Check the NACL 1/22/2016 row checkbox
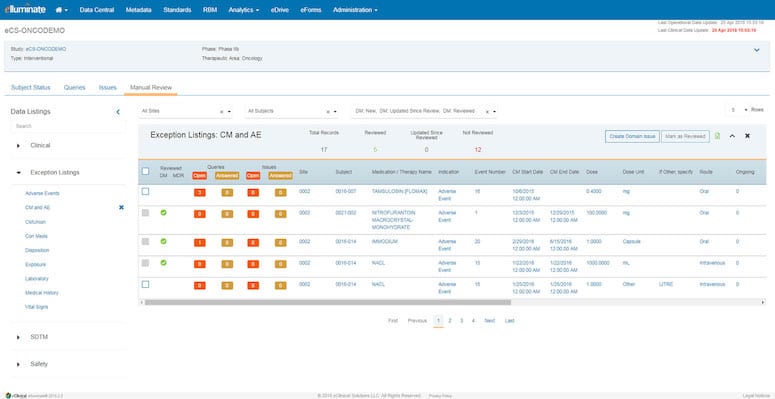The width and height of the screenshot is (775, 399). pos(145,263)
